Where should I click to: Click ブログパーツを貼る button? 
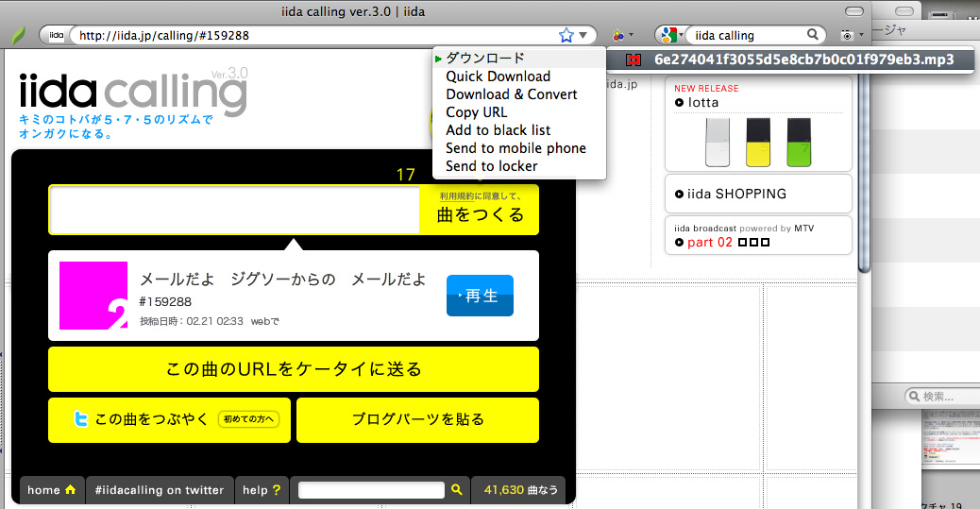click(417, 419)
